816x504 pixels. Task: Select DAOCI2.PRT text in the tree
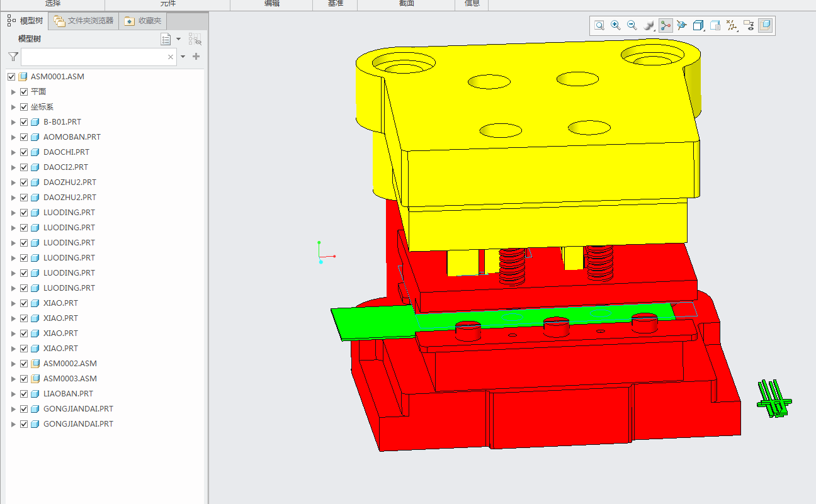pyautogui.click(x=65, y=167)
